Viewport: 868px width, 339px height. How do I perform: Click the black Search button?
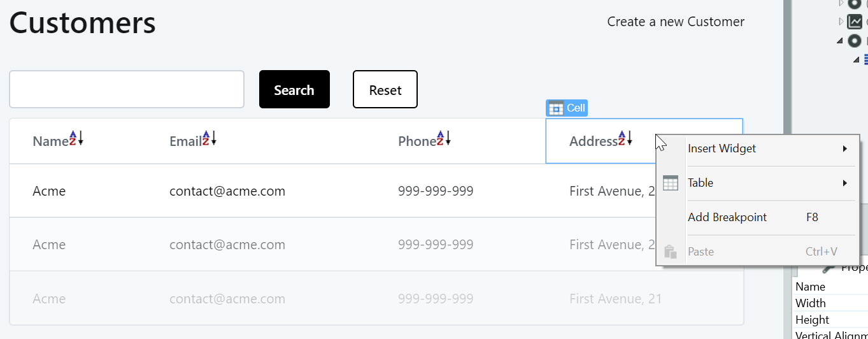(294, 89)
